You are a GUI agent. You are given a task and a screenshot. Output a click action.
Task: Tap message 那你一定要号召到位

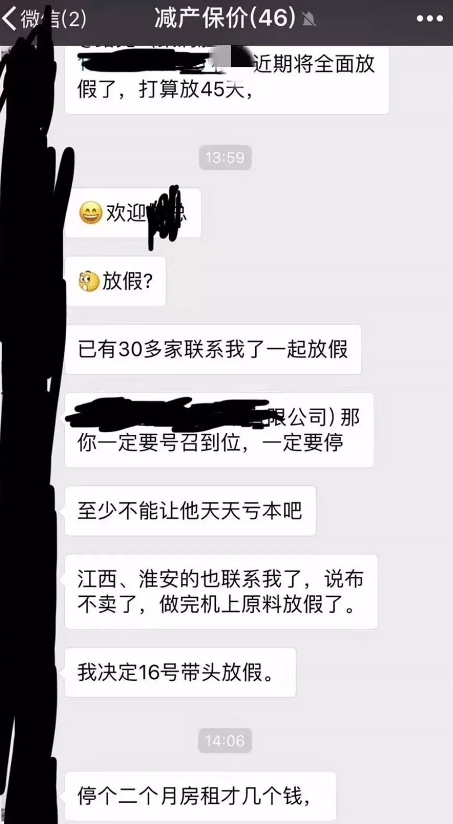(x=219, y=430)
